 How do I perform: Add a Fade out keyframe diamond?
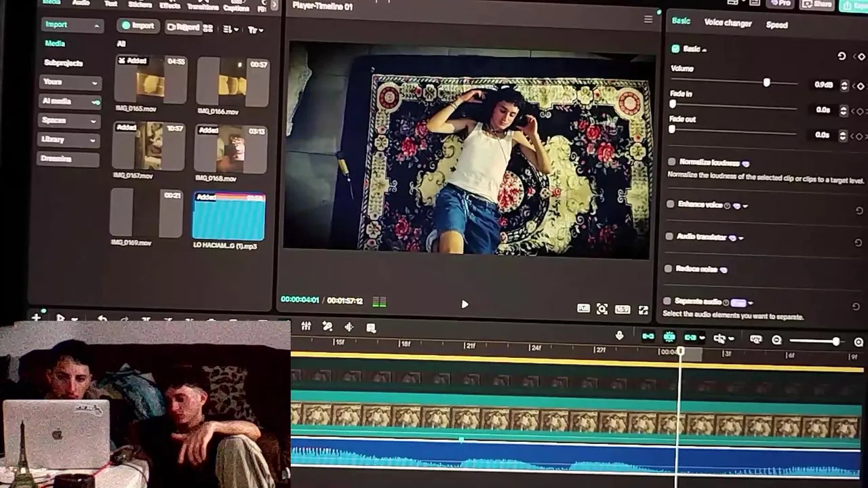pos(859,136)
